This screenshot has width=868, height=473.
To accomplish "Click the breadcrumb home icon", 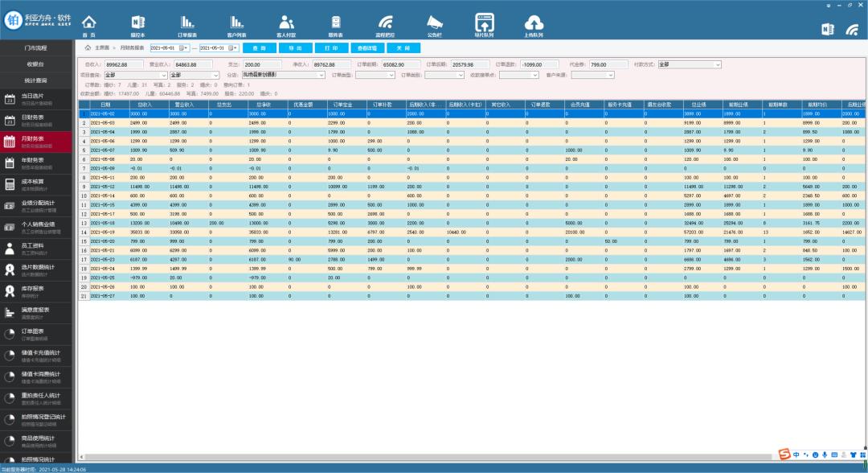I will [x=88, y=47].
